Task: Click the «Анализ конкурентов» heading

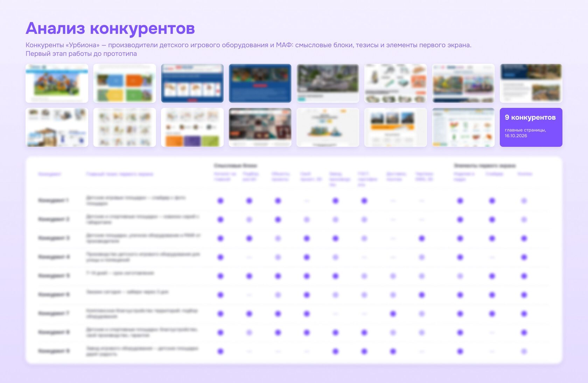Action: 110,28
